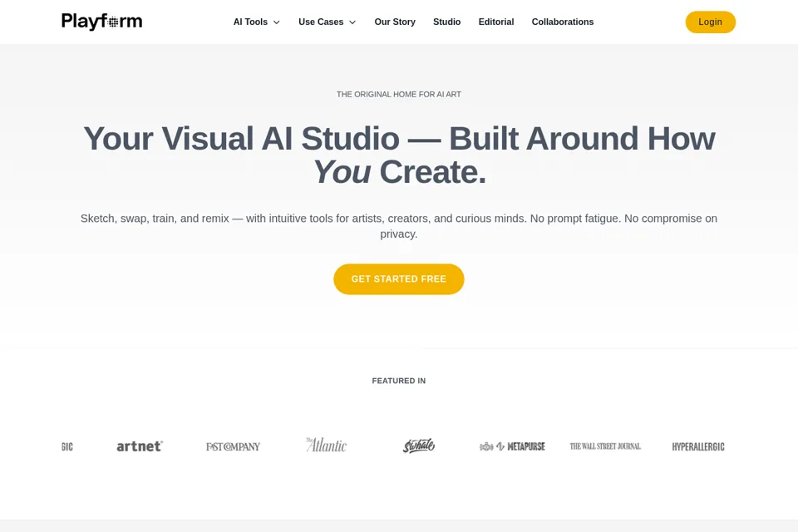The width and height of the screenshot is (798, 532).
Task: Go to Our Story page
Action: pyautogui.click(x=395, y=22)
